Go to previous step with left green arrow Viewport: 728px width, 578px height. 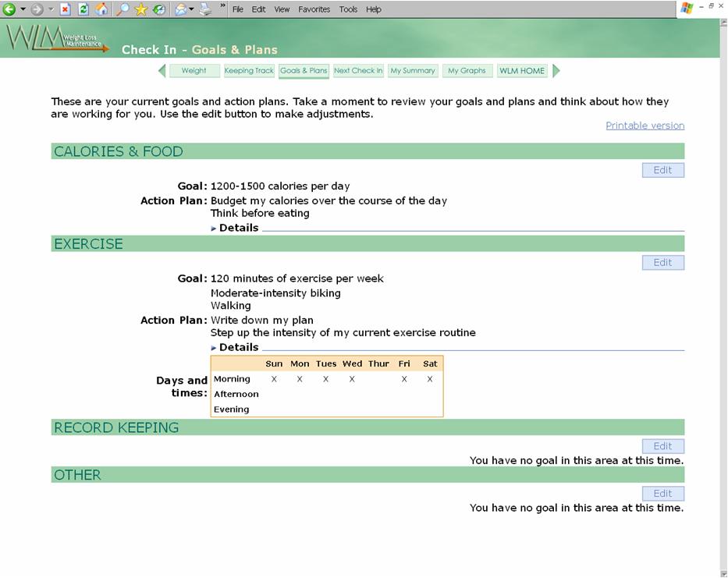click(x=162, y=71)
